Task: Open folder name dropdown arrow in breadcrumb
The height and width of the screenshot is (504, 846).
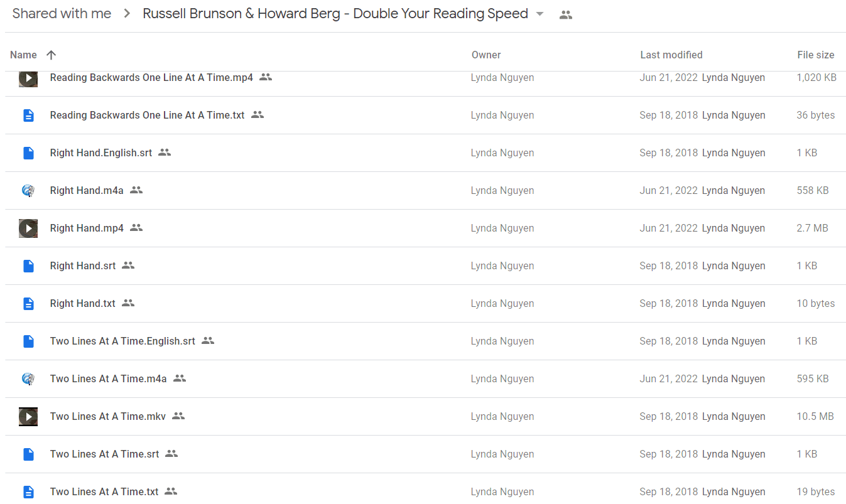Action: pos(540,14)
